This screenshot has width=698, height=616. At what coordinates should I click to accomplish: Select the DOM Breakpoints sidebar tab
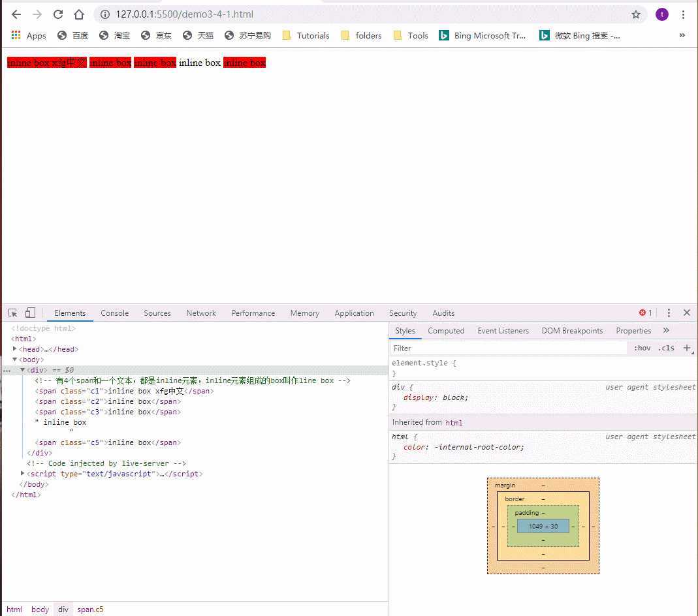click(572, 331)
